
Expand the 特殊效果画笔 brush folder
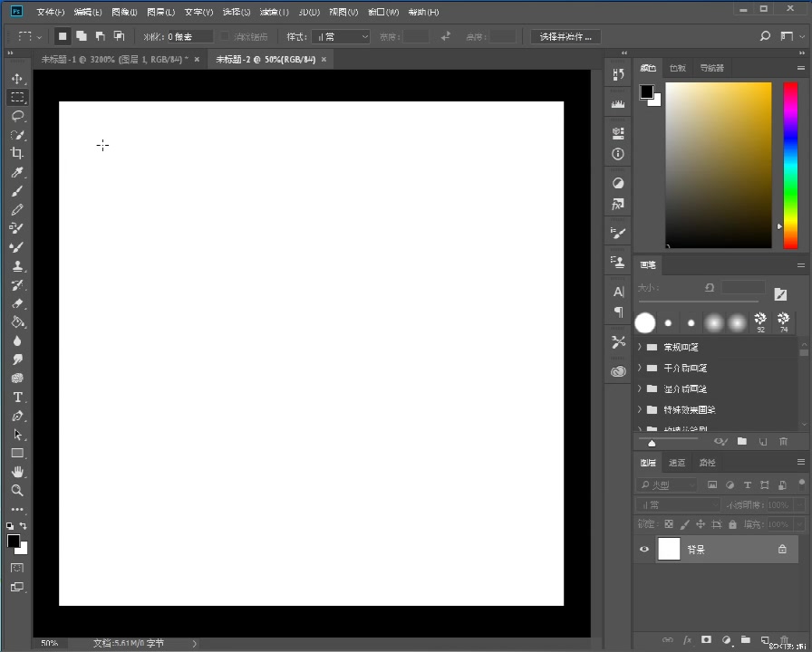point(640,409)
